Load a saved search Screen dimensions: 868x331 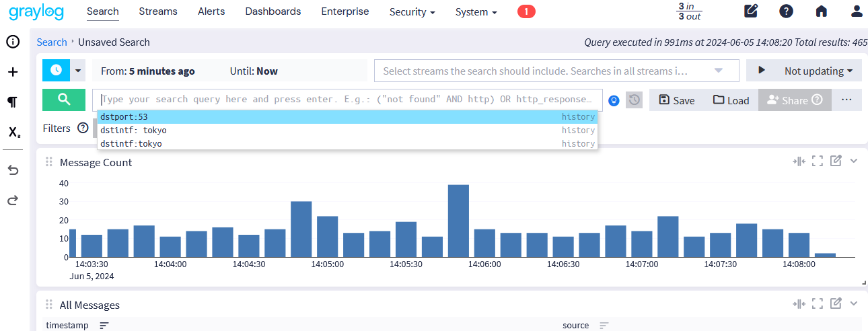point(731,100)
